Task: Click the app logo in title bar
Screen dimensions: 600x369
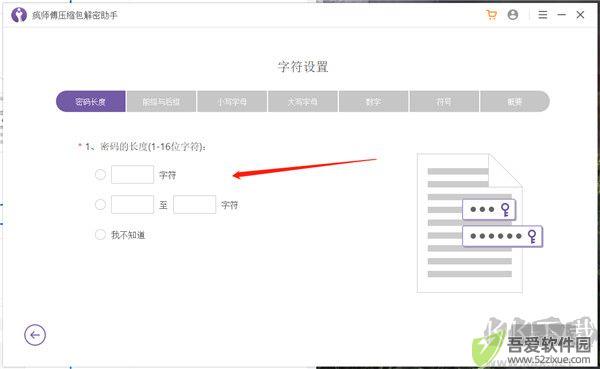Action: point(19,15)
